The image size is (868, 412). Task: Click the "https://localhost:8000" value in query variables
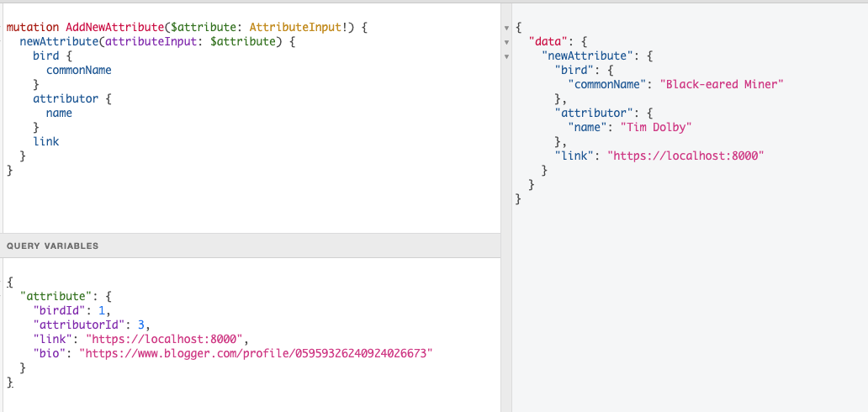point(165,339)
